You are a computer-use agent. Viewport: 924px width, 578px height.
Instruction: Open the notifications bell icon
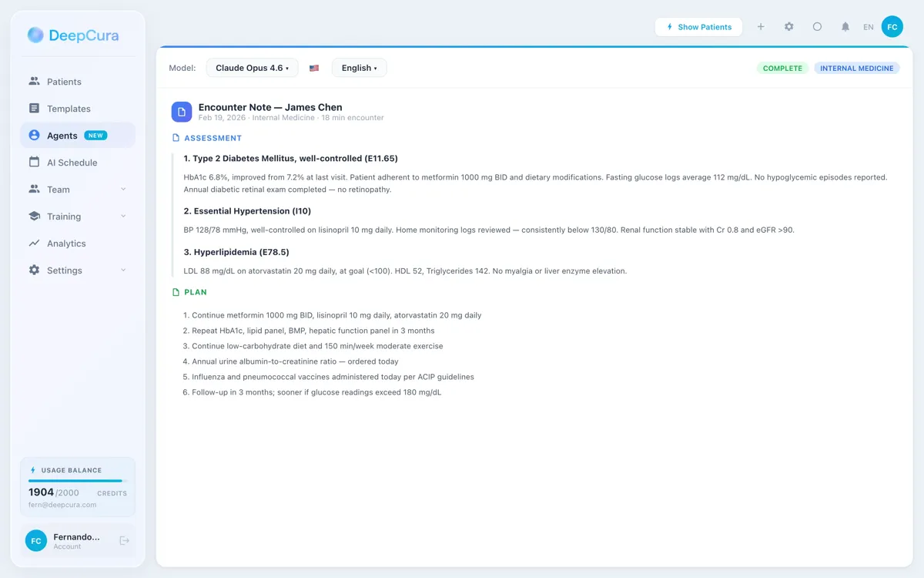tap(845, 26)
